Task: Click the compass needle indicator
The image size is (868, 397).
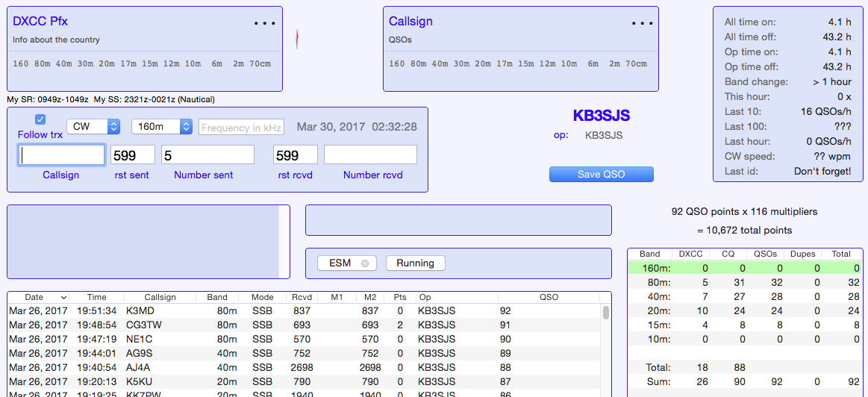Action: [x=297, y=39]
